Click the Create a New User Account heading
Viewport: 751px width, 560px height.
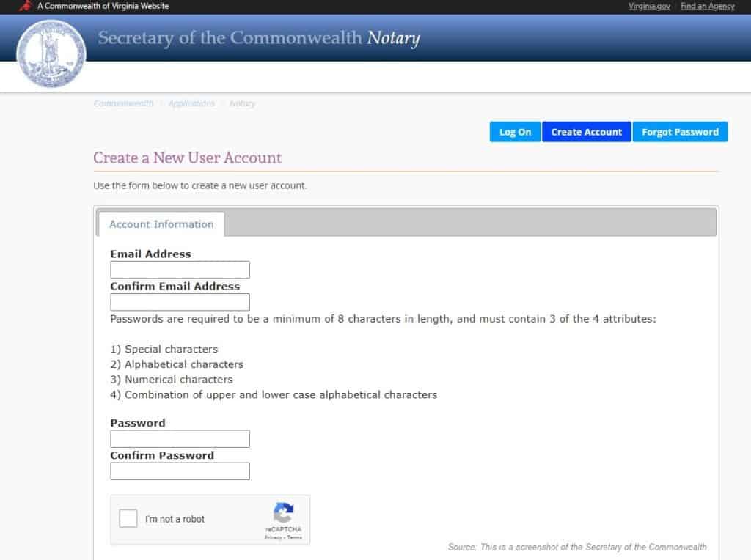[x=187, y=158]
